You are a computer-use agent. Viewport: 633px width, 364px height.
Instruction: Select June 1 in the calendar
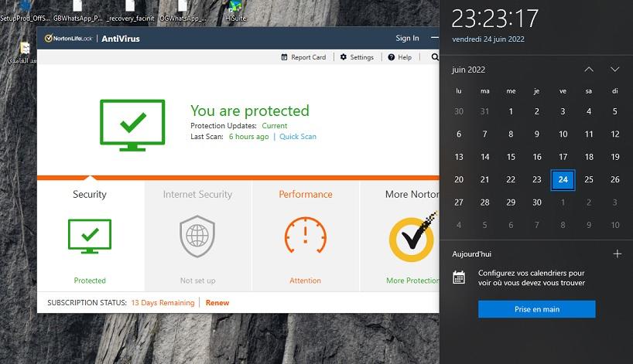511,111
